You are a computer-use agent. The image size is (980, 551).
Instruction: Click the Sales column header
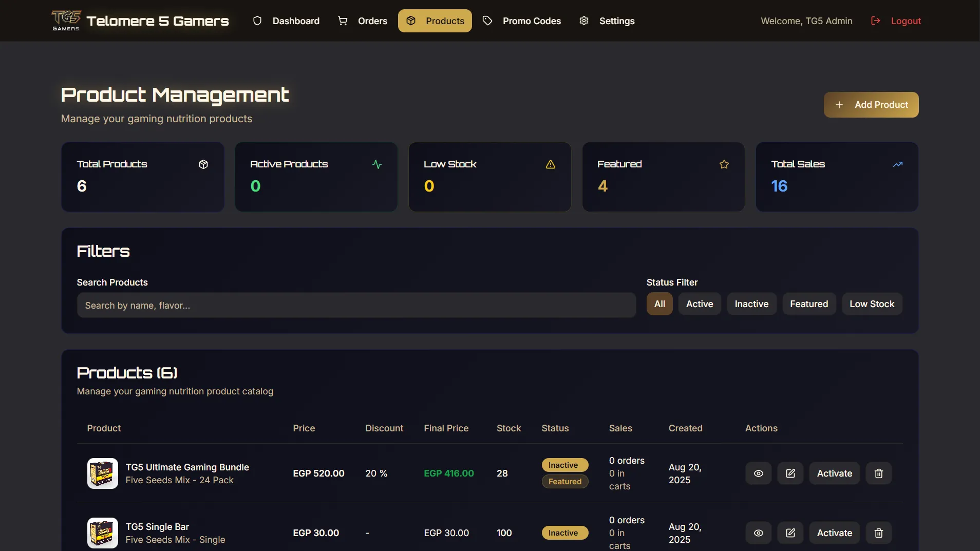pos(620,428)
